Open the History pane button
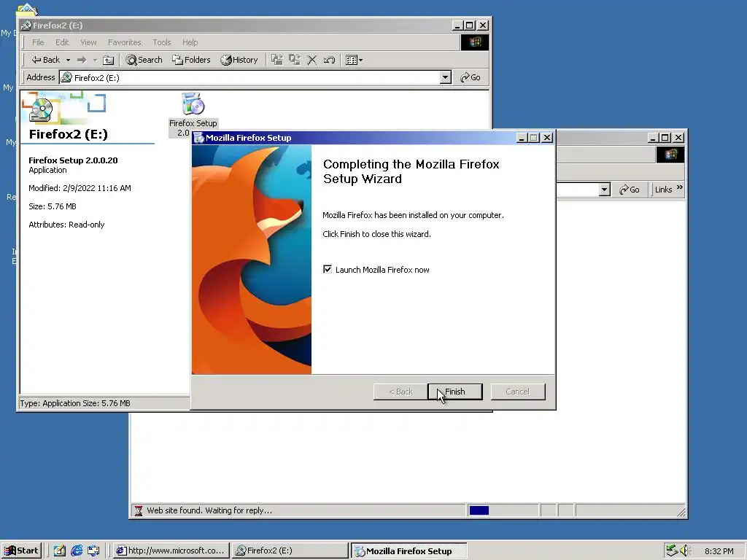Viewport: 747px width, 560px height. click(x=239, y=60)
